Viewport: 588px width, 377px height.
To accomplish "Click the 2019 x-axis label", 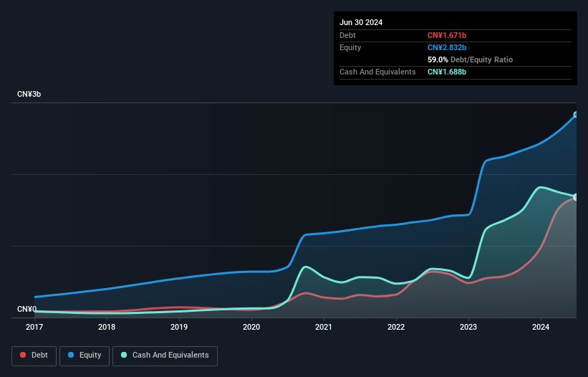I will (179, 327).
